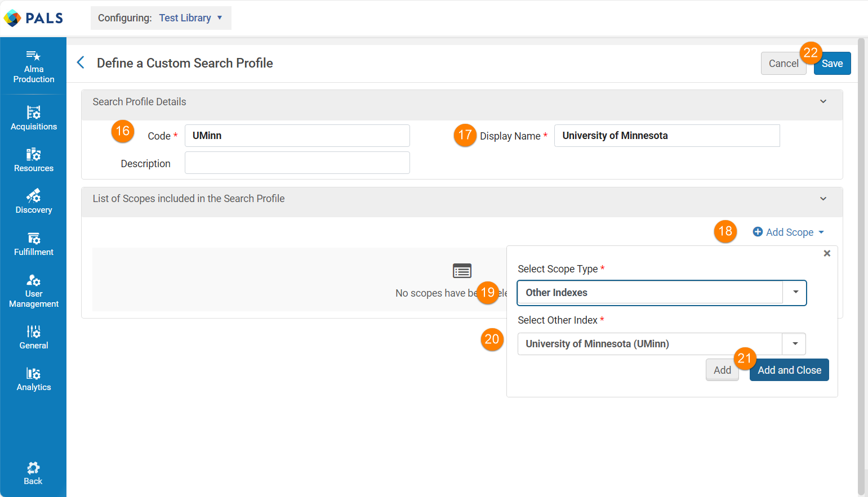Viewport: 868px width, 497px height.
Task: Click the Description input field
Action: pyautogui.click(x=297, y=163)
